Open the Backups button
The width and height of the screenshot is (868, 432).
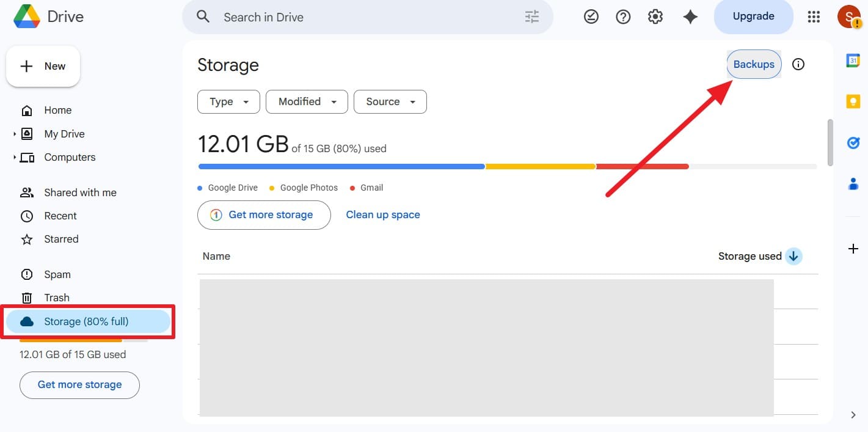point(754,64)
